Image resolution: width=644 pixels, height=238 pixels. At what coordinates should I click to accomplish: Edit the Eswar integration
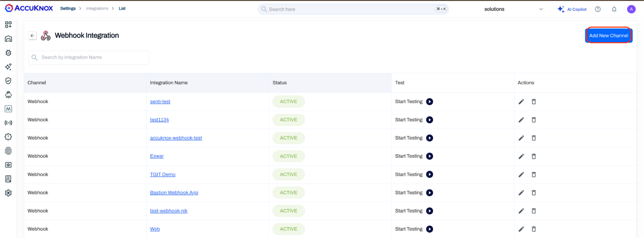[x=521, y=156]
